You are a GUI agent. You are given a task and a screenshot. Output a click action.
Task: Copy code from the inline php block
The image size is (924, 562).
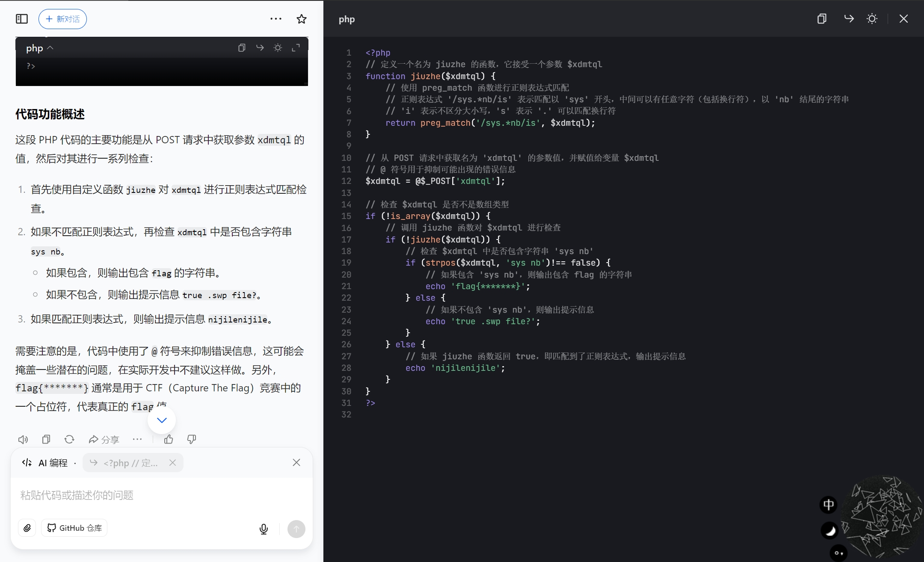242,48
